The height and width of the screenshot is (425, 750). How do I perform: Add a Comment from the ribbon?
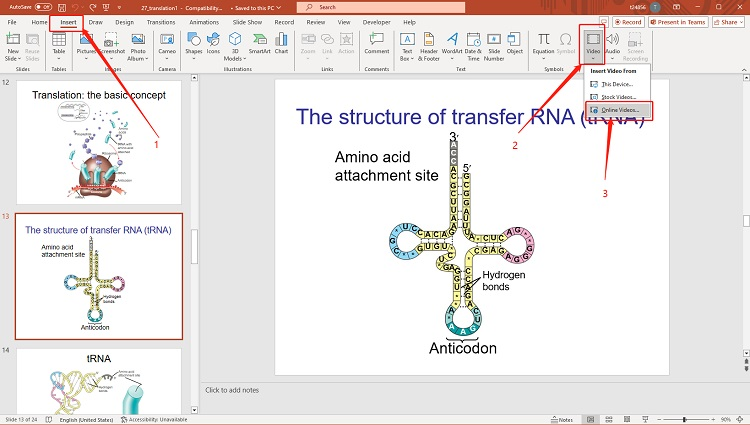point(377,44)
